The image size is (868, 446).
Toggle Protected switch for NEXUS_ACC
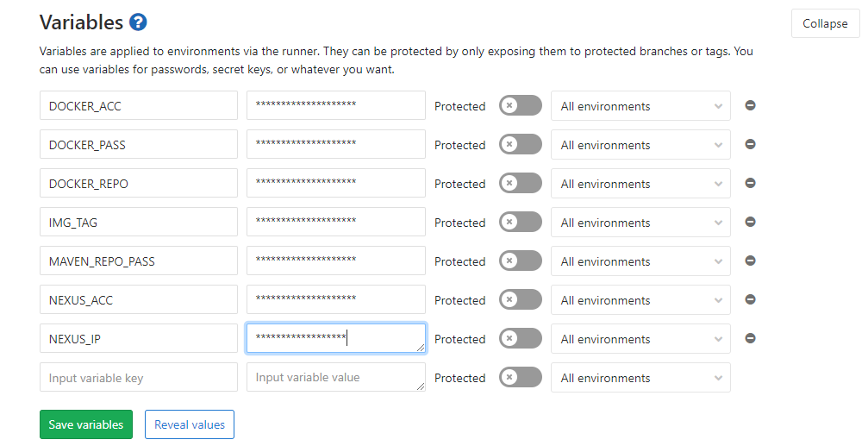coord(520,300)
